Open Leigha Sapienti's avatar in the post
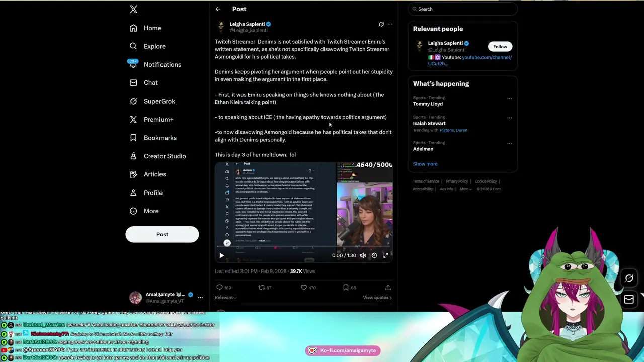 coord(221,27)
